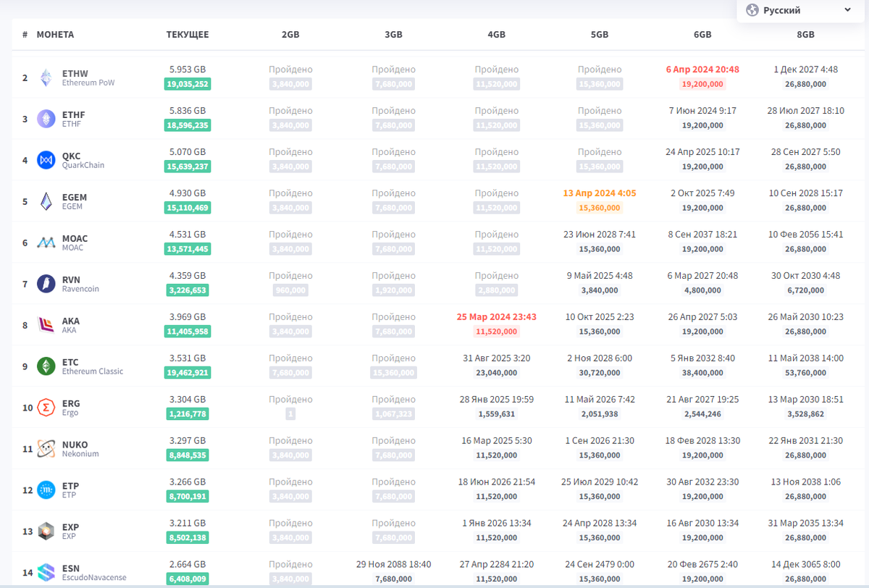Click date 8 Сен 2037 18:21
Viewport: 869px width, 588px height.
pyautogui.click(x=702, y=235)
